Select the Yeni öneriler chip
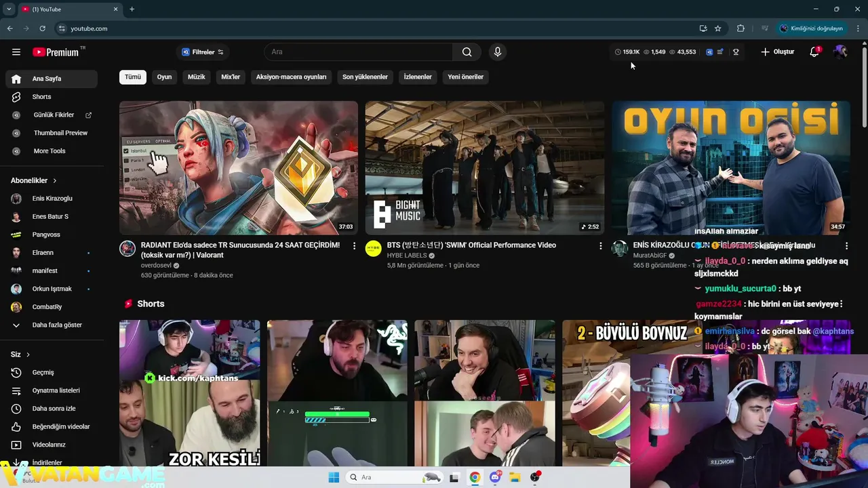Viewport: 868px width, 488px height. tap(465, 77)
